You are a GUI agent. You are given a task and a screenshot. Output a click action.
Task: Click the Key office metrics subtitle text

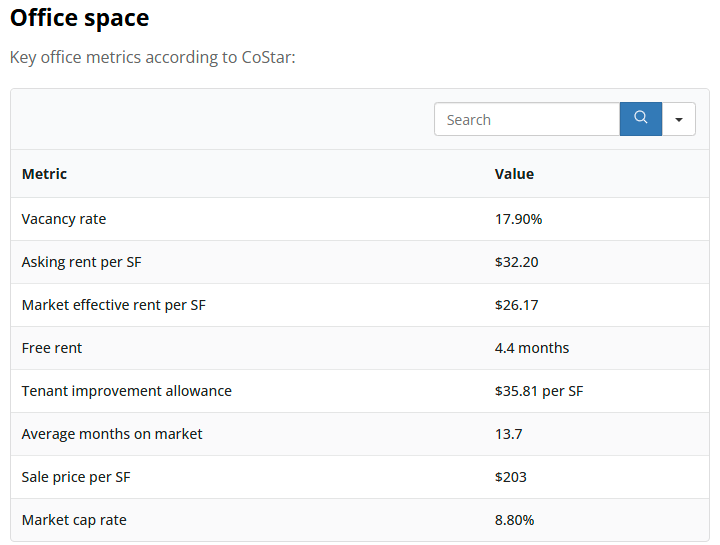(x=152, y=57)
